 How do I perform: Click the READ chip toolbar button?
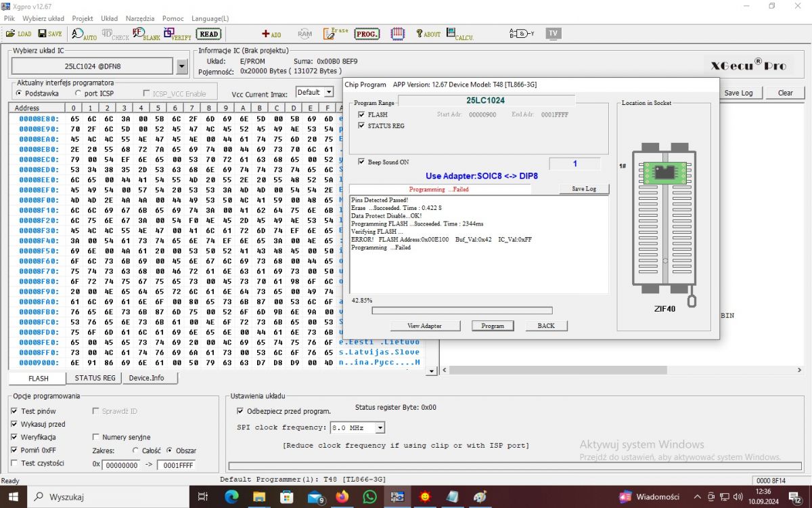(209, 33)
